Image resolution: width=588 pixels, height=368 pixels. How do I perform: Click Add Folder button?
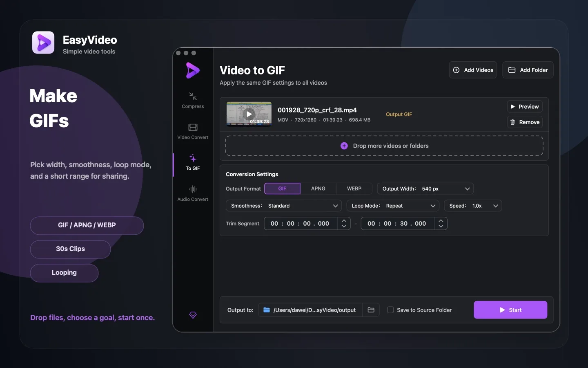click(528, 70)
